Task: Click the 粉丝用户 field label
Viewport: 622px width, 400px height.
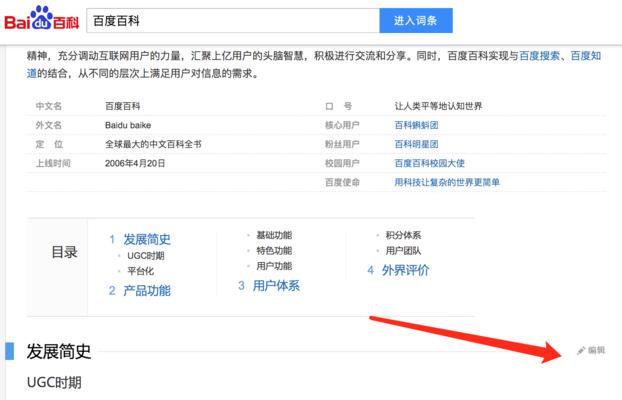Action: pyautogui.click(x=342, y=144)
